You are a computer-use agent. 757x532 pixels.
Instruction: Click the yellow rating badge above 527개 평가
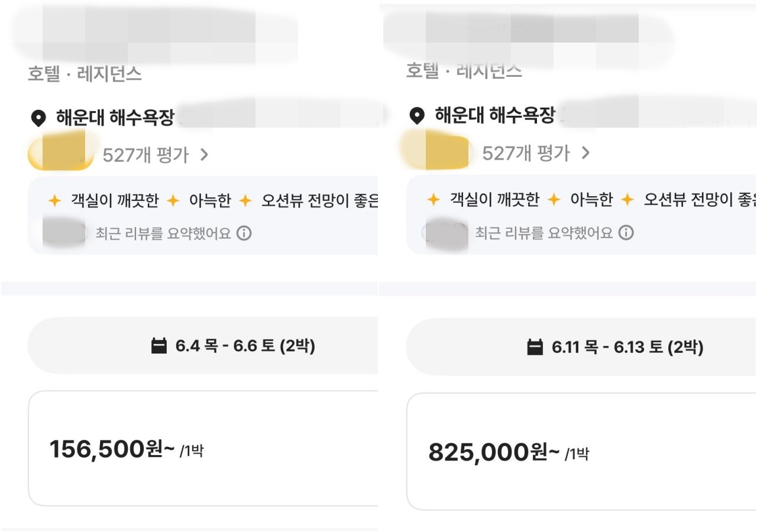pos(60,152)
